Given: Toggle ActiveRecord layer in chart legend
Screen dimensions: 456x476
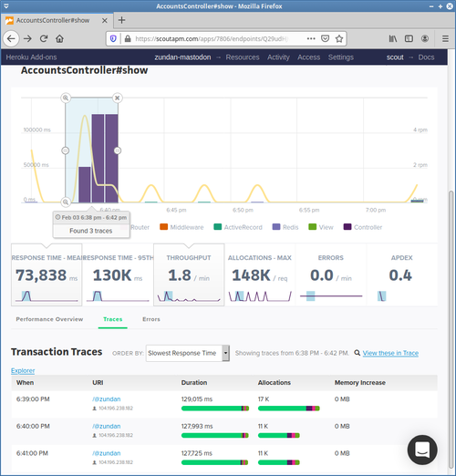Looking at the screenshot, I should tap(238, 227).
